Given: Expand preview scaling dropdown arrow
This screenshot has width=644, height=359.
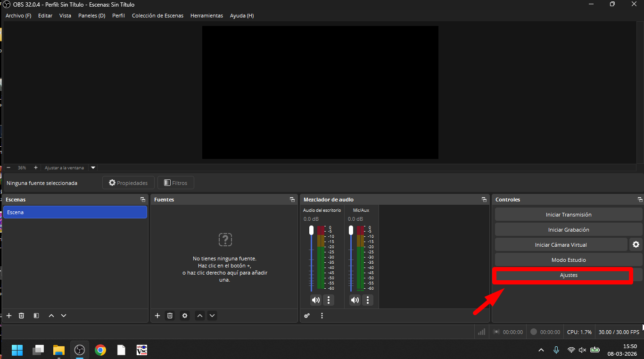Looking at the screenshot, I should [93, 167].
